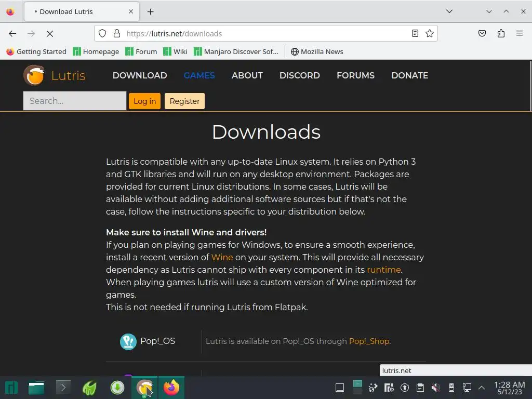Viewport: 532px width, 399px height.
Task: Click the padlock site security icon
Action: (117, 33)
